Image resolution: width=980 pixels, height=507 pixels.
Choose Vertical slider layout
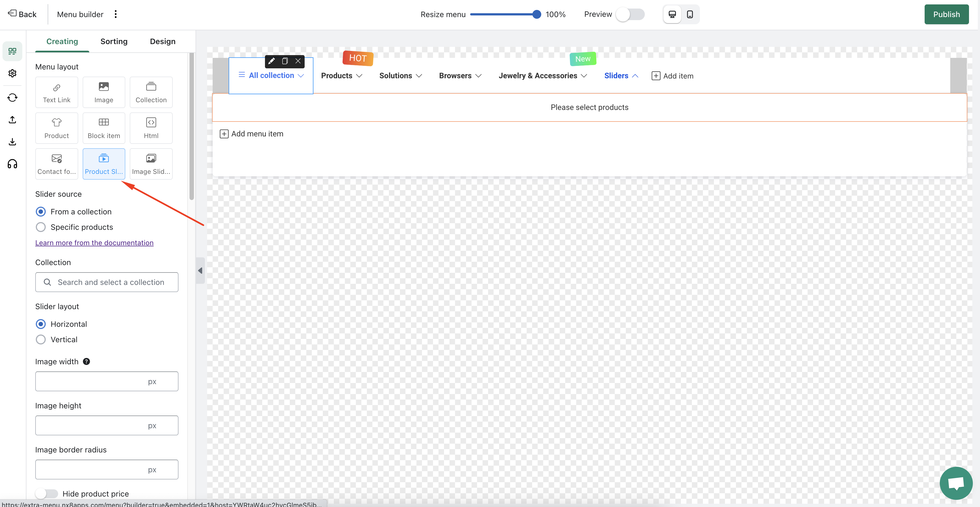41,339
